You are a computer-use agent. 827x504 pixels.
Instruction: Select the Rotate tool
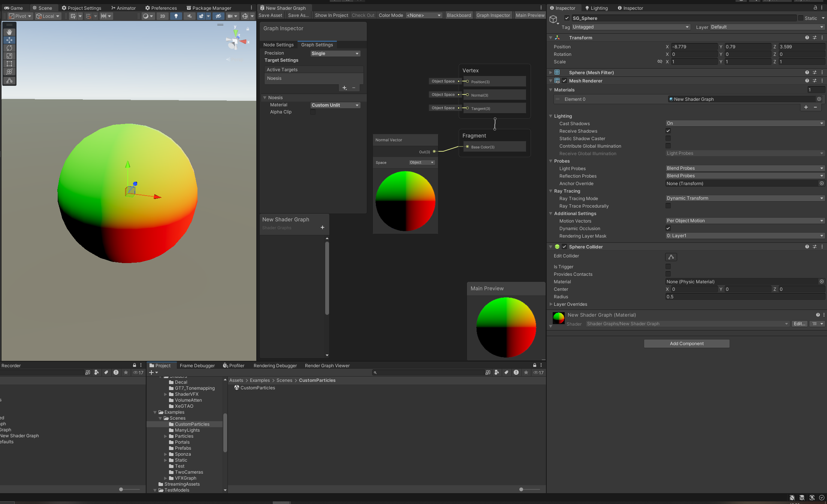[9, 48]
